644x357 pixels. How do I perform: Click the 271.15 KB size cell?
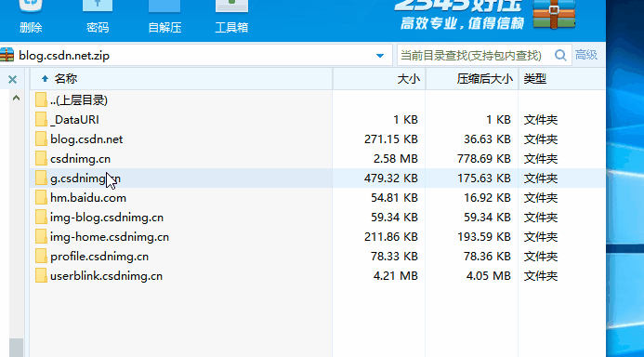tap(391, 139)
